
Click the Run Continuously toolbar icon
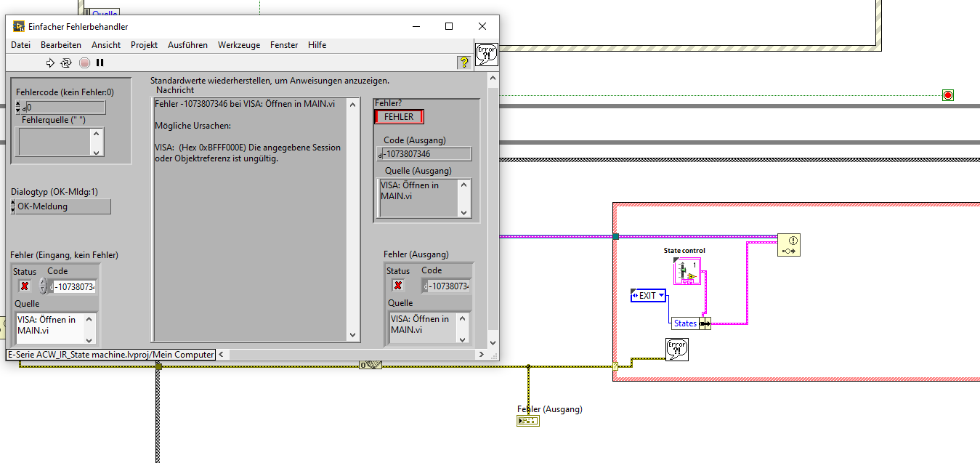(x=66, y=63)
